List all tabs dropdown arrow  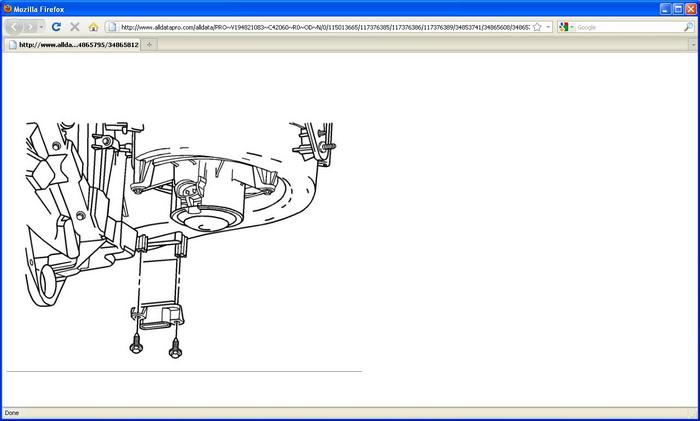coord(693,45)
